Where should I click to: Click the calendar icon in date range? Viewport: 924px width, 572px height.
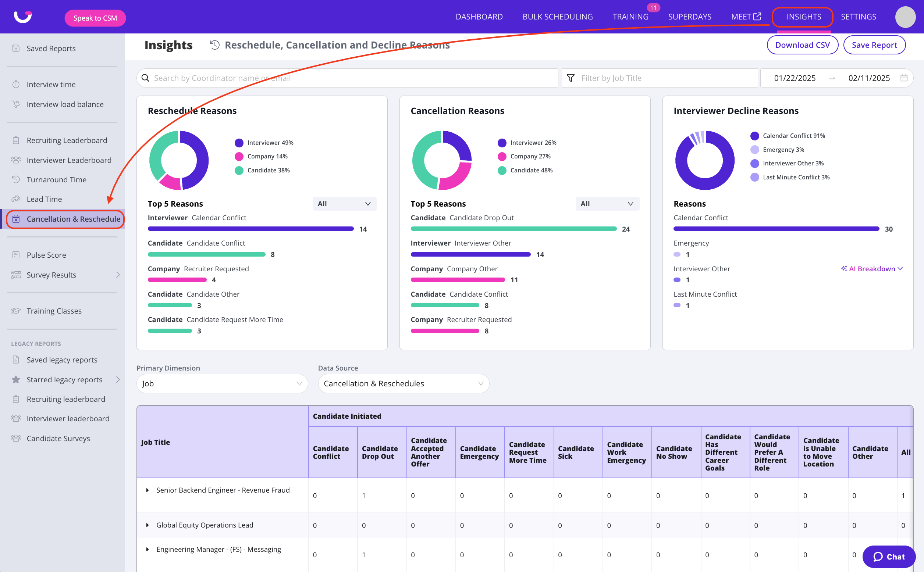[x=903, y=78]
